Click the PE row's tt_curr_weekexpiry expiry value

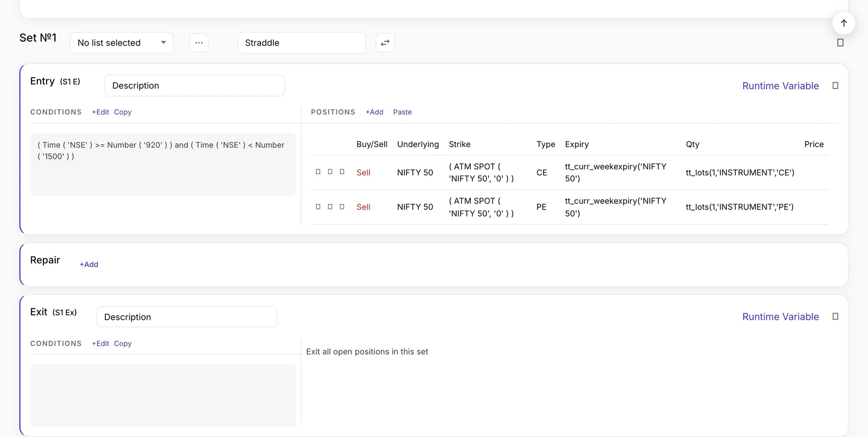click(x=616, y=207)
